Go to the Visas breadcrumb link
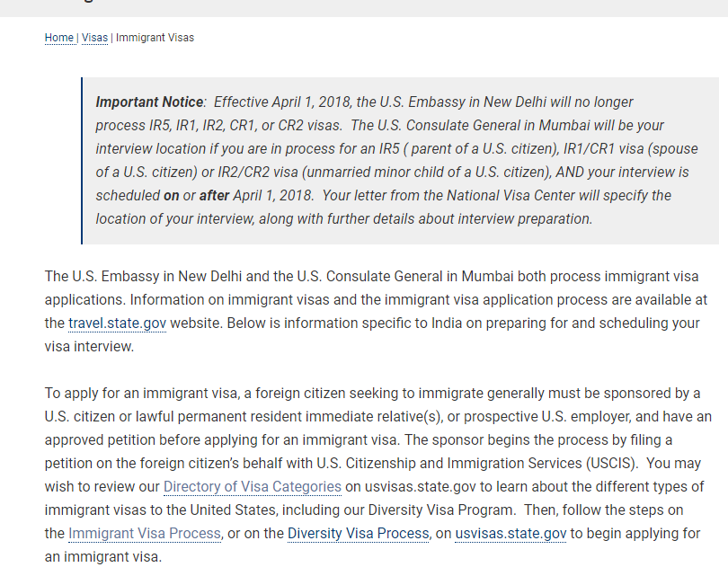 [x=94, y=38]
